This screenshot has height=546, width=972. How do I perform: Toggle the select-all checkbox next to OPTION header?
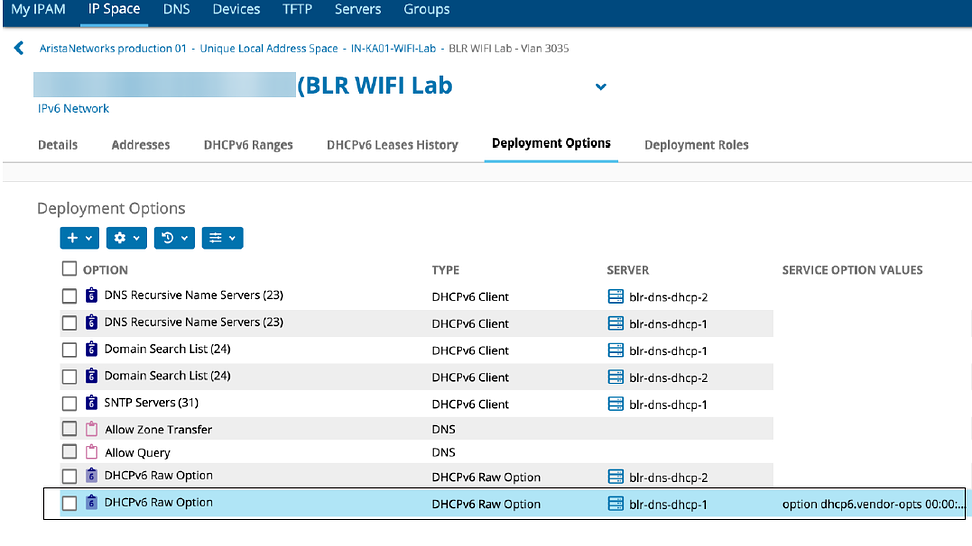tap(69, 269)
